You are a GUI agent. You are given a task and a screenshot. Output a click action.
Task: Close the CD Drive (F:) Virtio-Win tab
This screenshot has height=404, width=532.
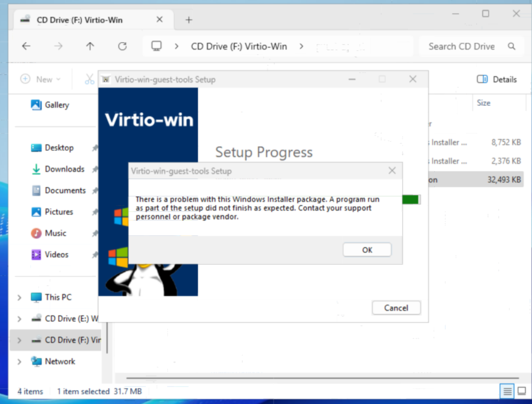click(159, 20)
